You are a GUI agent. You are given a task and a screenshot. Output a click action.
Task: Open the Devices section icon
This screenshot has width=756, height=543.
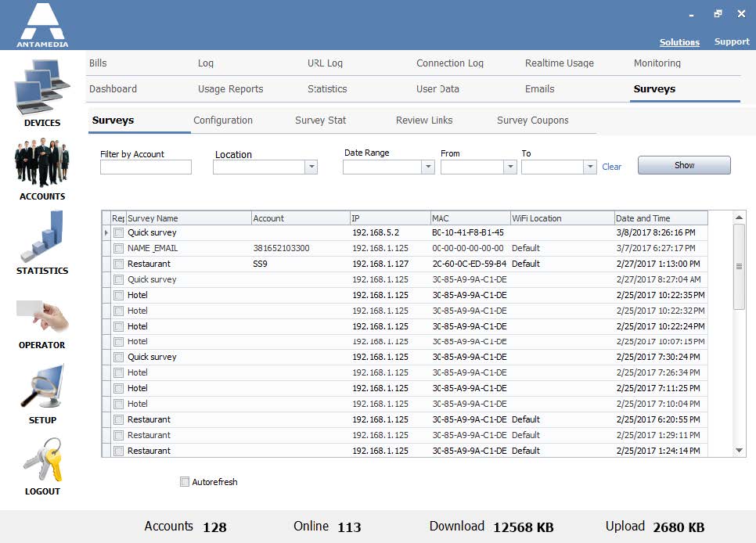pos(42,88)
